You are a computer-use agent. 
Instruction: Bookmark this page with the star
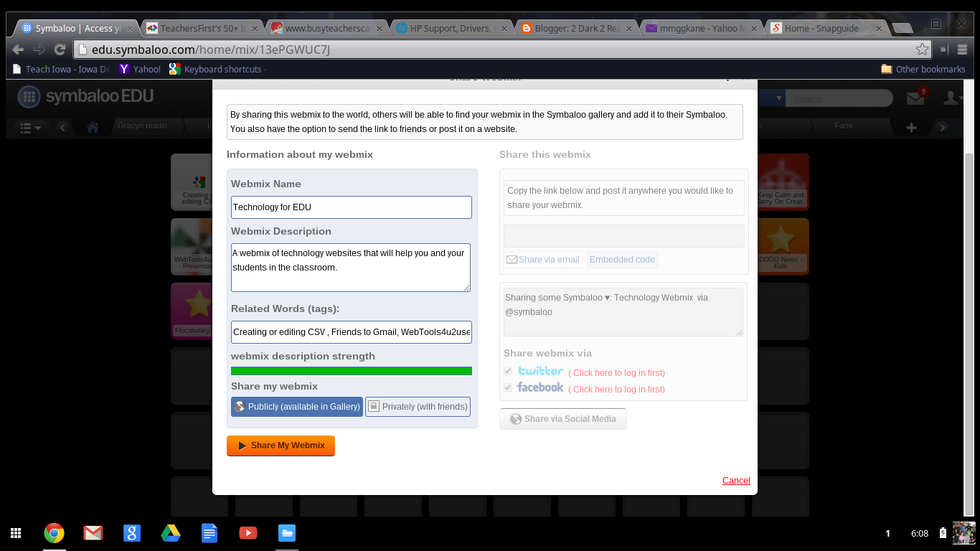click(x=922, y=49)
